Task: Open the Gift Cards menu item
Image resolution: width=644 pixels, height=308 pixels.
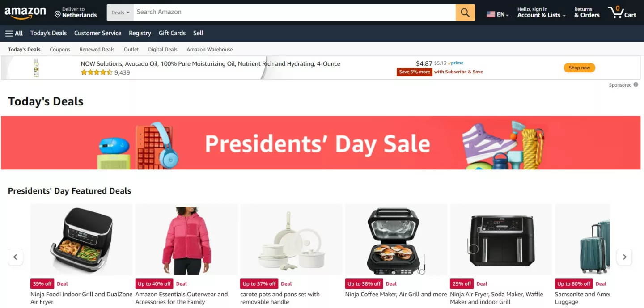Action: [x=172, y=33]
